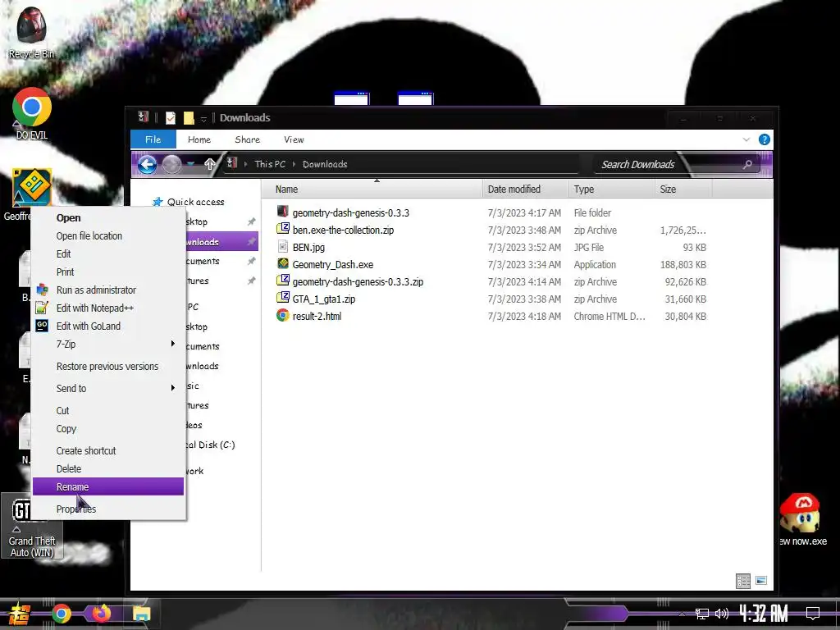Choose Restore previous versions
This screenshot has height=630, width=840.
point(108,366)
